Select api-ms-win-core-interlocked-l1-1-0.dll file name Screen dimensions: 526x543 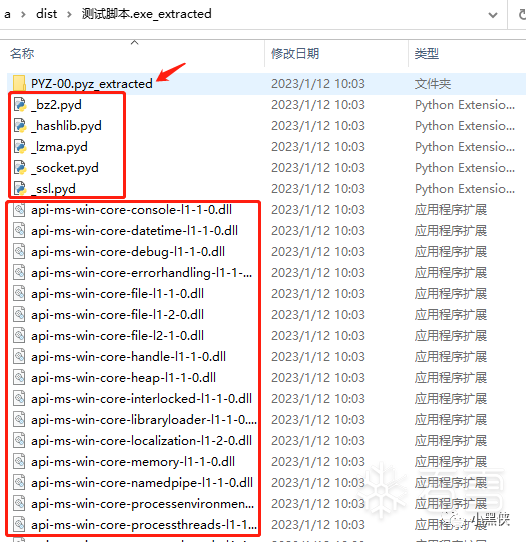click(x=142, y=399)
